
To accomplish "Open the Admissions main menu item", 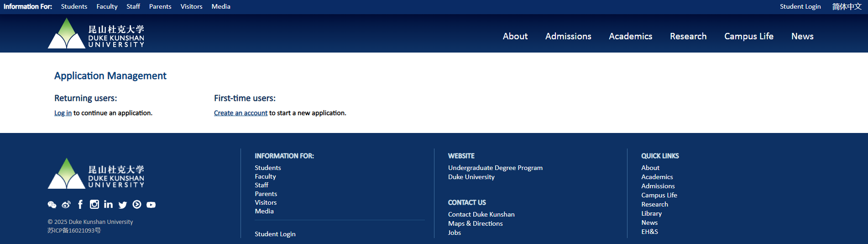I will pos(568,36).
